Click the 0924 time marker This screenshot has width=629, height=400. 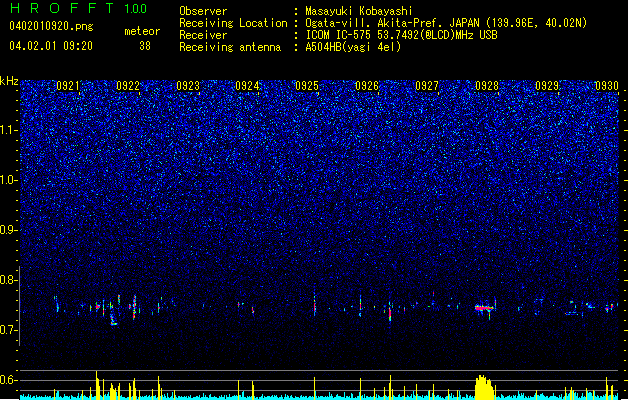pyautogui.click(x=247, y=86)
